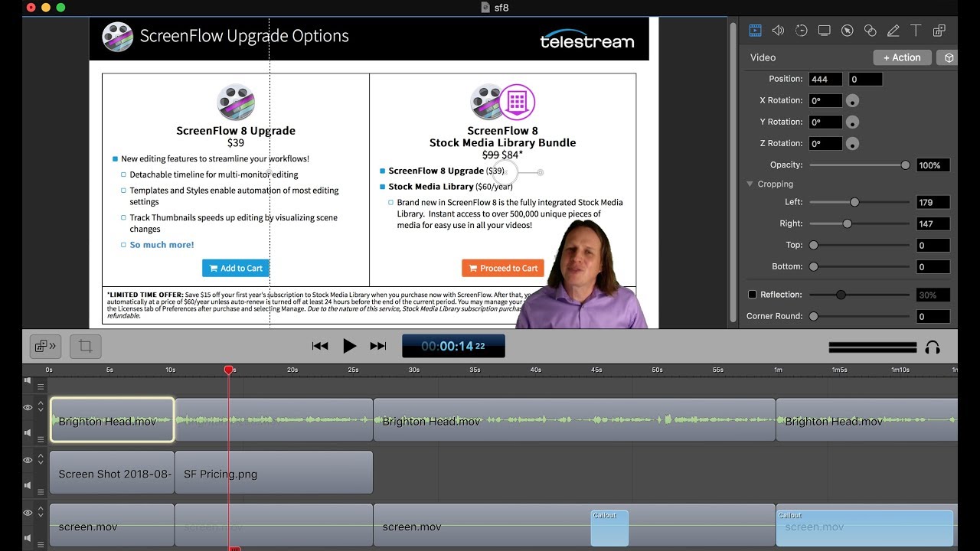The height and width of the screenshot is (551, 980).
Task: Click the Bottom cropping slider
Action: tap(860, 266)
